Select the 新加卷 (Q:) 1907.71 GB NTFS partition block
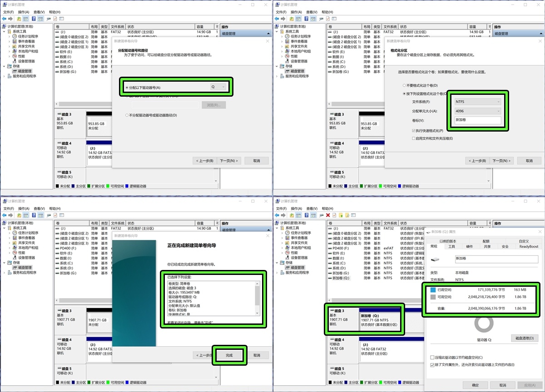545x392 pixels. point(381,319)
